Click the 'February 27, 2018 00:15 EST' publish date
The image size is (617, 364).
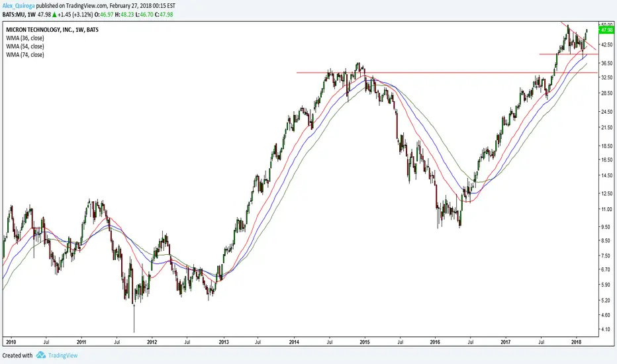point(142,6)
